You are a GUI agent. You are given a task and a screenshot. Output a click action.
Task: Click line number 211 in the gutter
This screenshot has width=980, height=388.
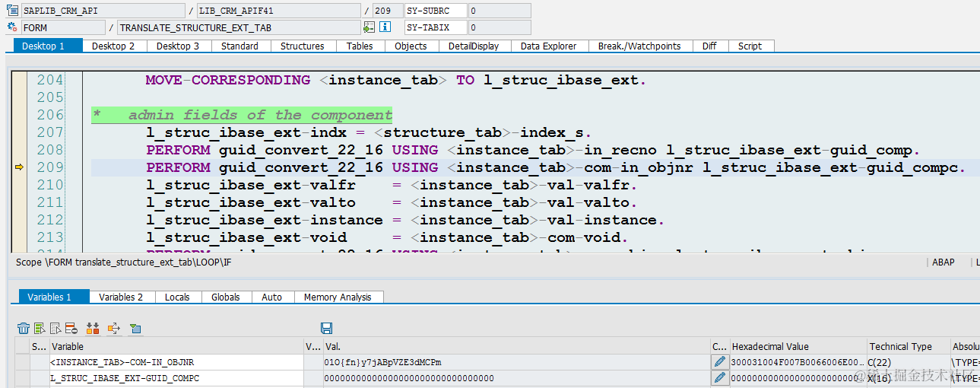point(50,202)
